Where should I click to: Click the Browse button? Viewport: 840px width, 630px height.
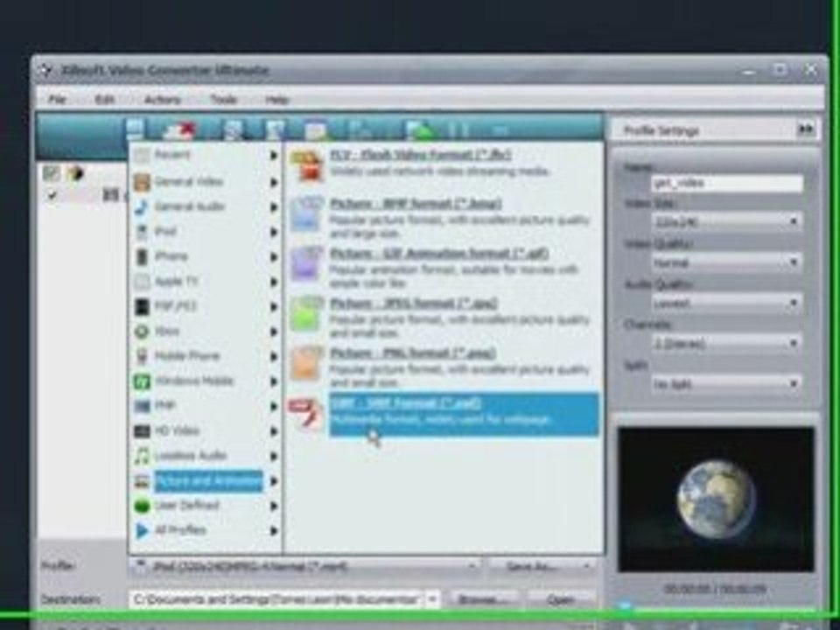[x=483, y=600]
